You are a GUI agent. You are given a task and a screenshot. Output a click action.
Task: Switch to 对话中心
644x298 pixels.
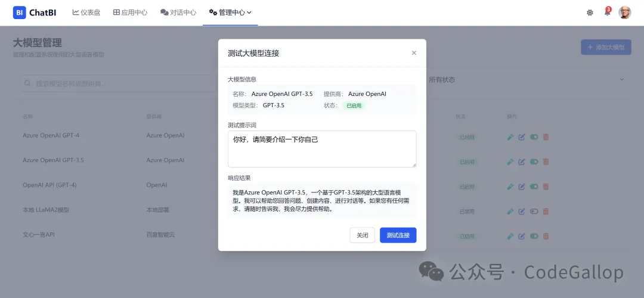178,13
